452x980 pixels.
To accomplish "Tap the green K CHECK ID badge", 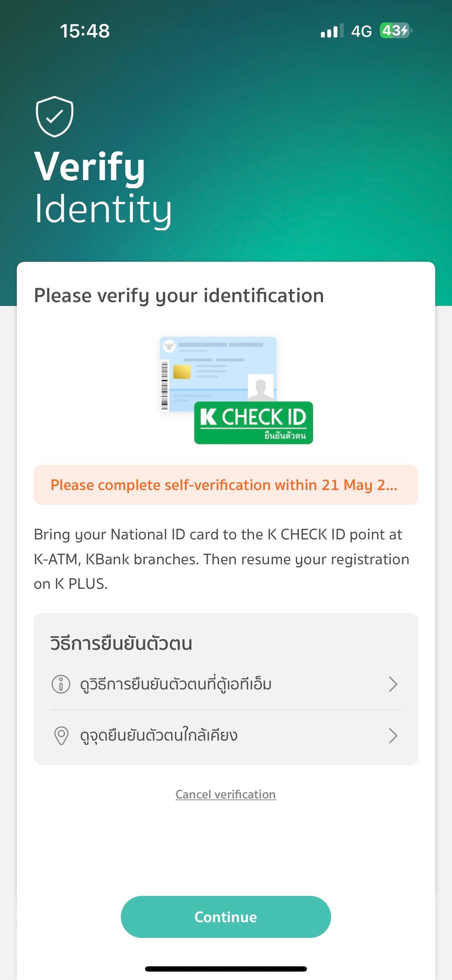I will (x=253, y=423).
